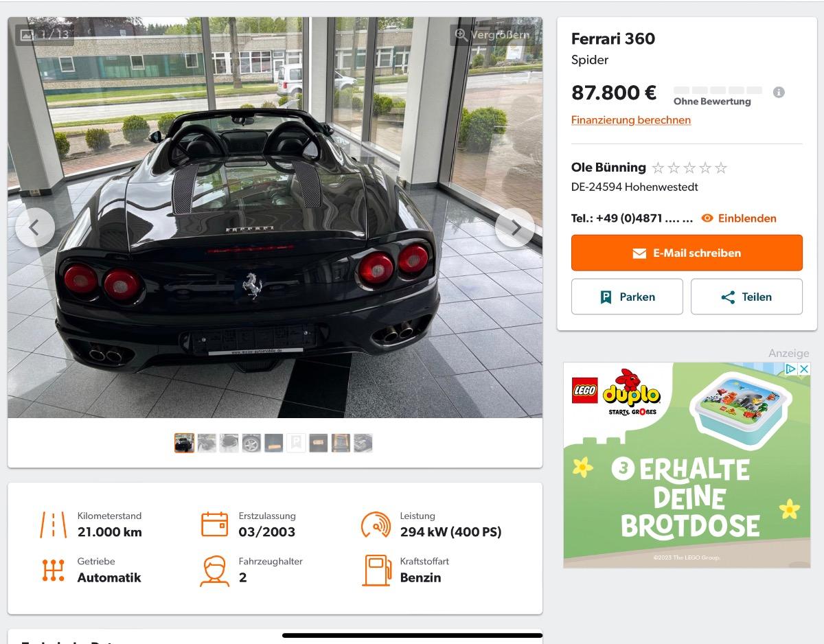Share the listing via Teilen
824x644 pixels.
pyautogui.click(x=746, y=297)
